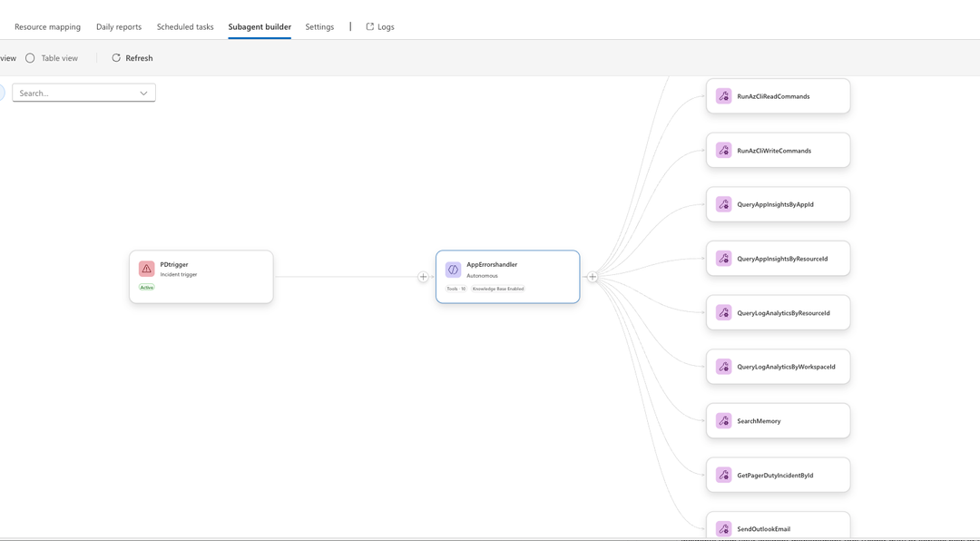Viewport: 980px width, 541px height.
Task: Click the QueryLogAnalyticsByWorkspaceId tool icon
Action: [x=723, y=367]
